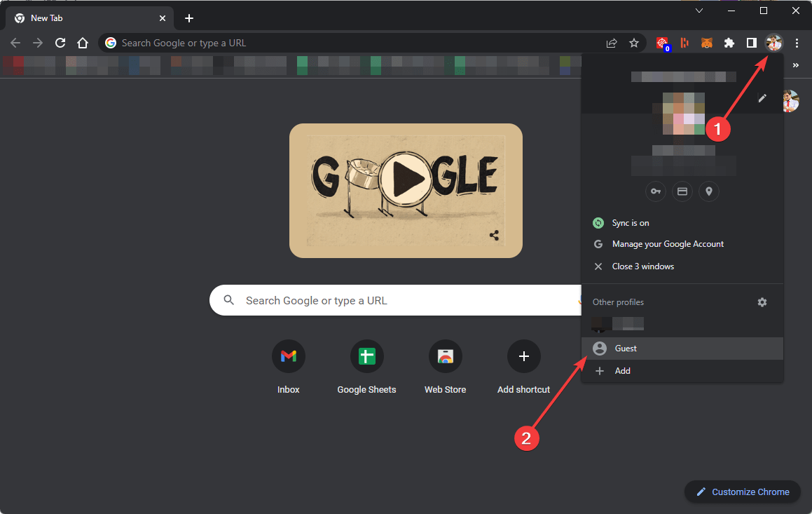
Task: Bookmark this tab with the star icon
Action: click(x=634, y=43)
